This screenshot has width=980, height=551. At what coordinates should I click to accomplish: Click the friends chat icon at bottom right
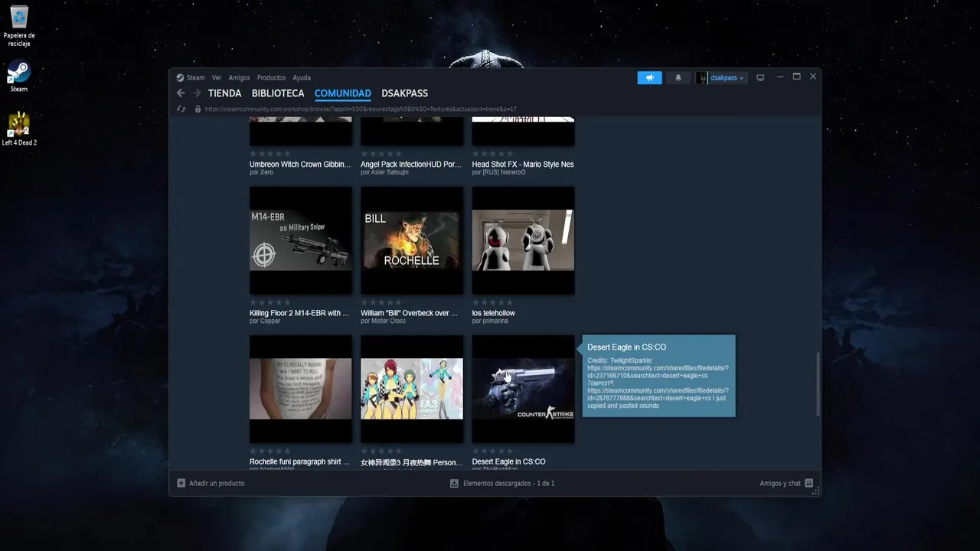click(809, 484)
